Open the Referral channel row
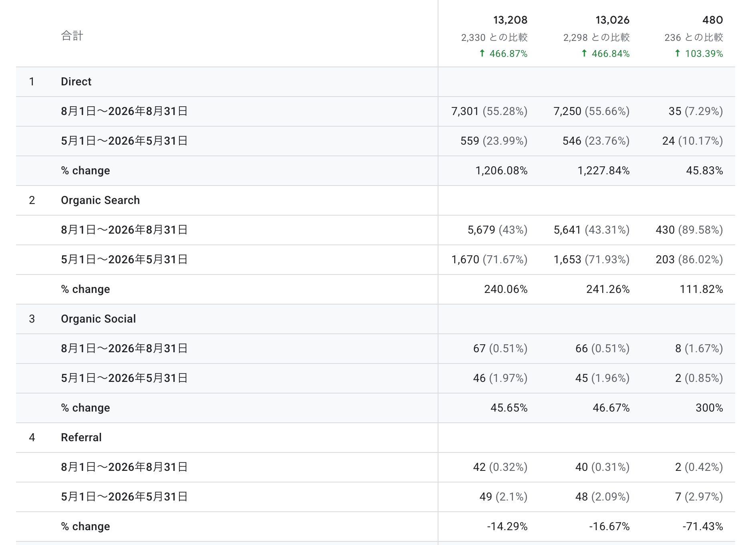756x545 pixels. pos(376,438)
